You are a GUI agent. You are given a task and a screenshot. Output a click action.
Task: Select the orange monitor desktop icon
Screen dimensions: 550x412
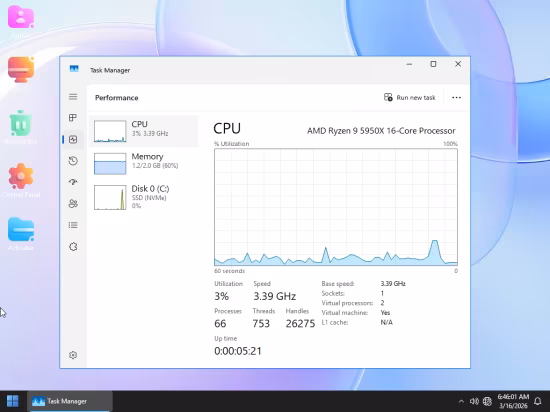coord(21,69)
